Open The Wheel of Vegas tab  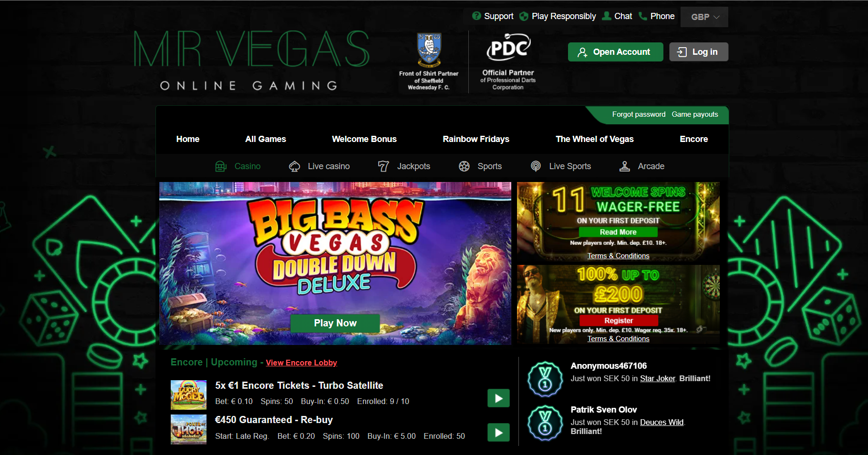595,139
